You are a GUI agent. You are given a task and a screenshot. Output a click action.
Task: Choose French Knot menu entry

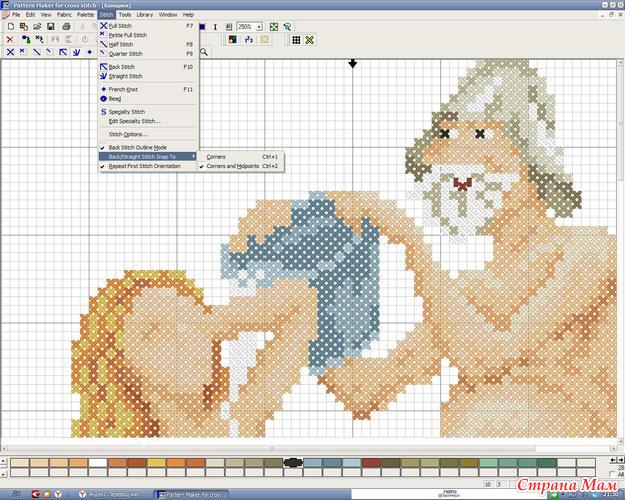148,90
